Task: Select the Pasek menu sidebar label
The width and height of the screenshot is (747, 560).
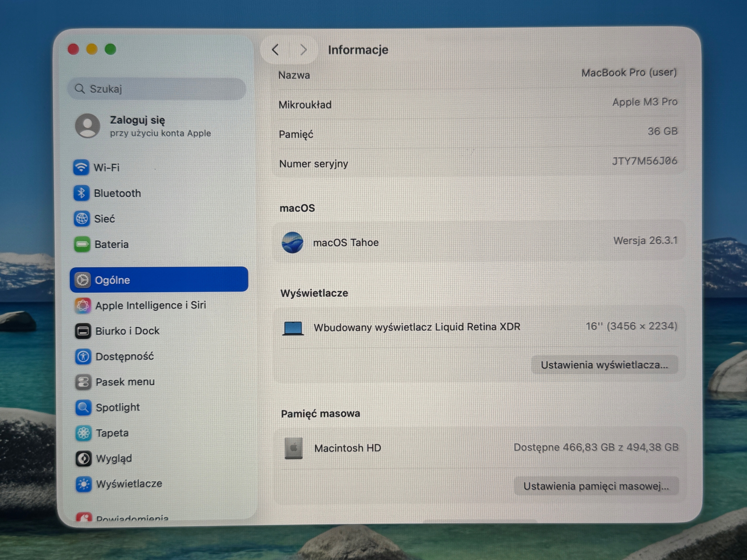Action: [125, 382]
